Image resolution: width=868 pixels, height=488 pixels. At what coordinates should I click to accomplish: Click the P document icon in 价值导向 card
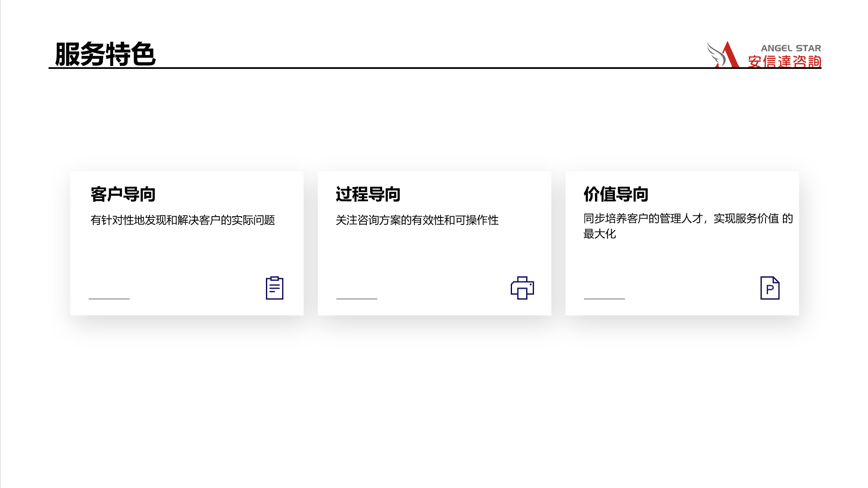coord(770,288)
